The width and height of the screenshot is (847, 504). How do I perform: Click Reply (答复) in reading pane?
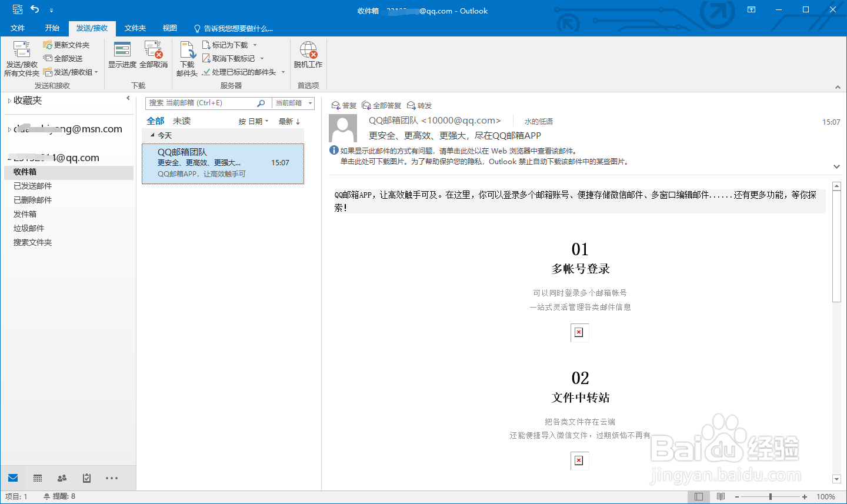344,105
